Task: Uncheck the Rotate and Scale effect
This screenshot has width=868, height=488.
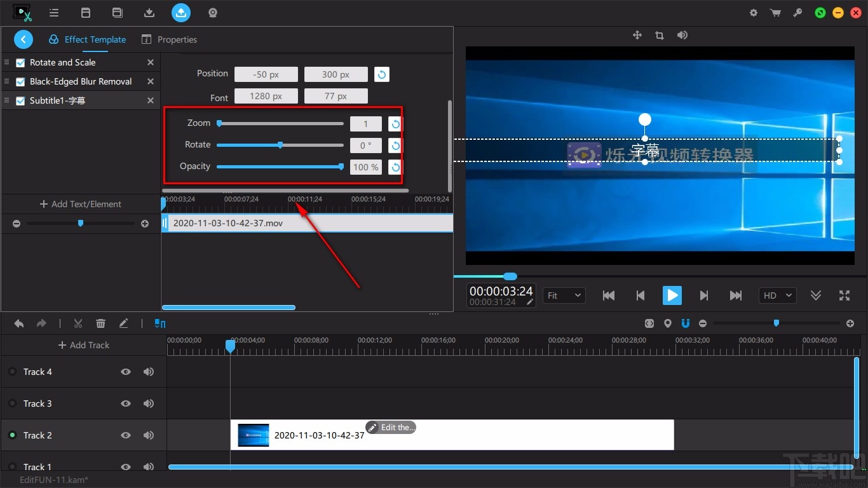Action: [x=20, y=63]
